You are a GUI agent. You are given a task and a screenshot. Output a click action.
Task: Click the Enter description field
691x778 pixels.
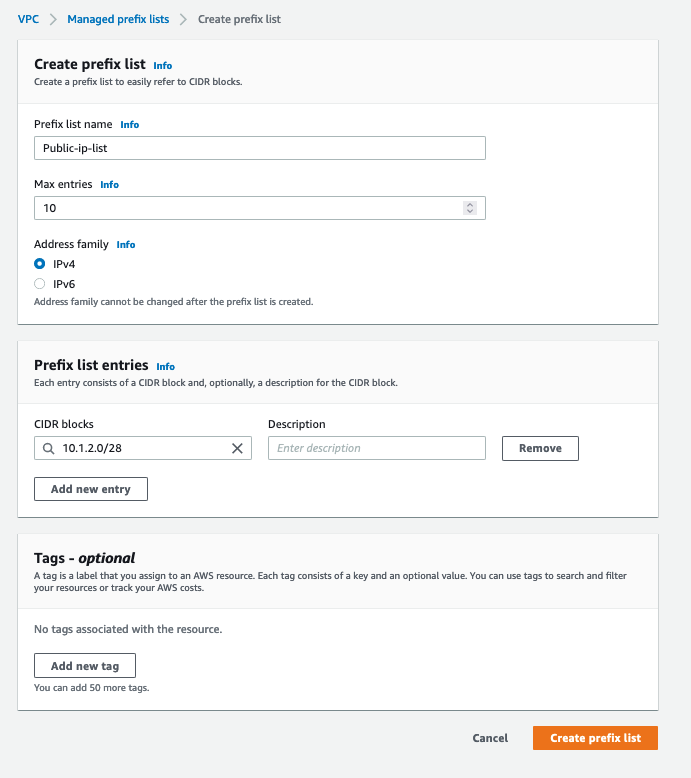tap(376, 449)
